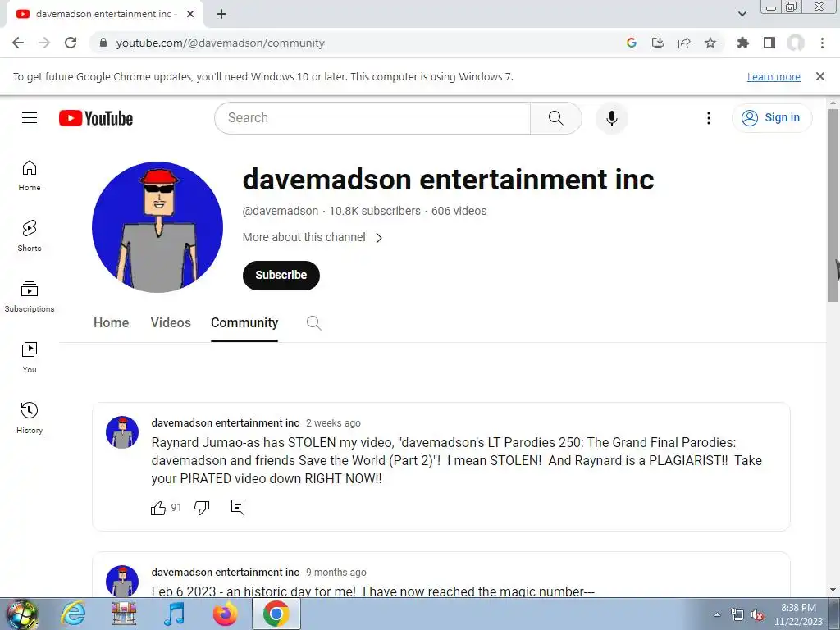
Task: Click the search magnifier button
Action: (555, 118)
